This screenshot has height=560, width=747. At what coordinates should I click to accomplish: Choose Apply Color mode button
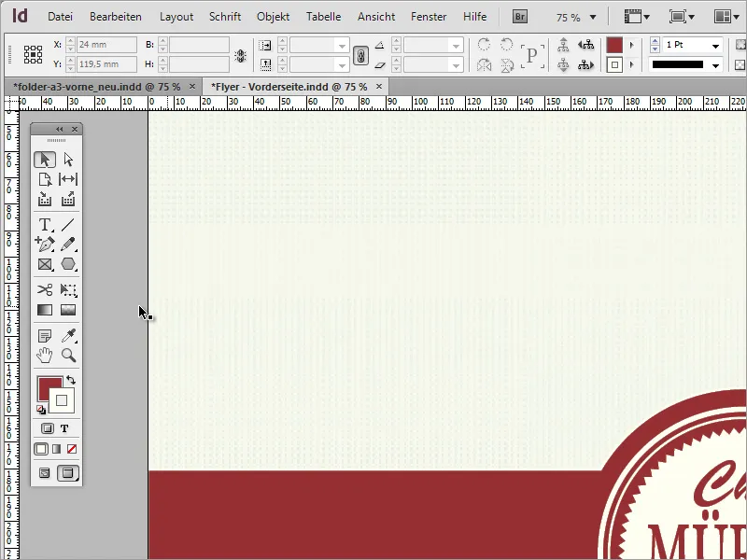pos(41,449)
